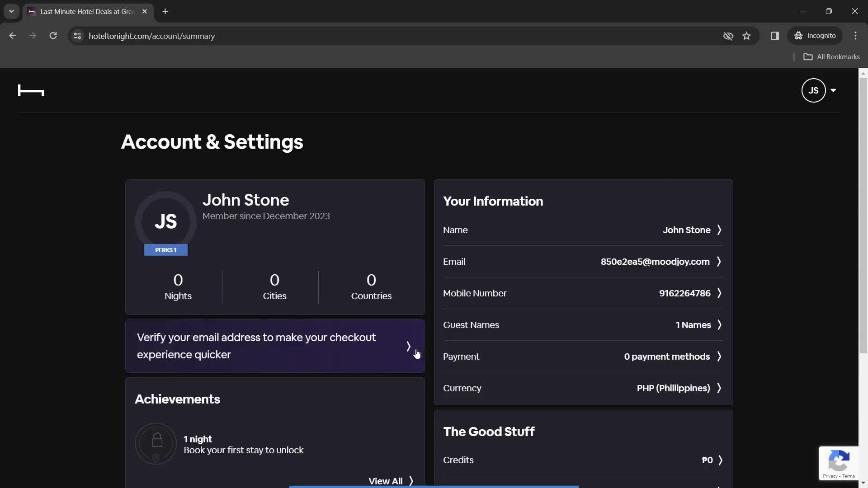
Task: Click Member since December 2023 text
Action: pyautogui.click(x=266, y=216)
